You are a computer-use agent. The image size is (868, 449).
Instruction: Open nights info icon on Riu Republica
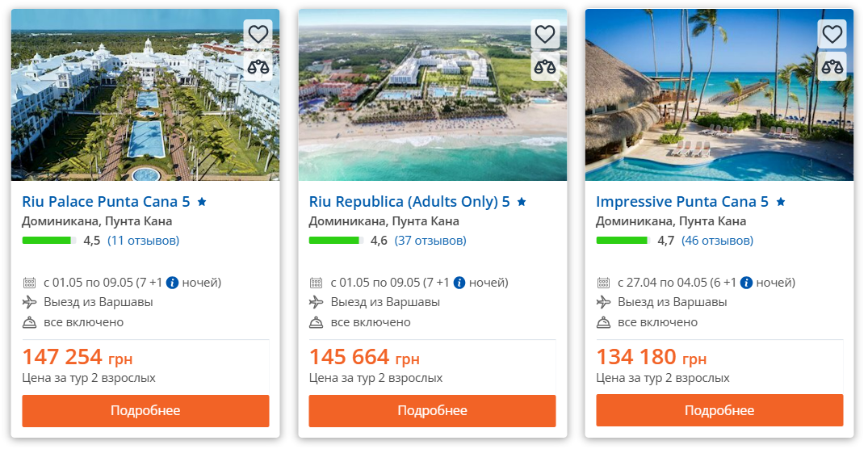[459, 283]
